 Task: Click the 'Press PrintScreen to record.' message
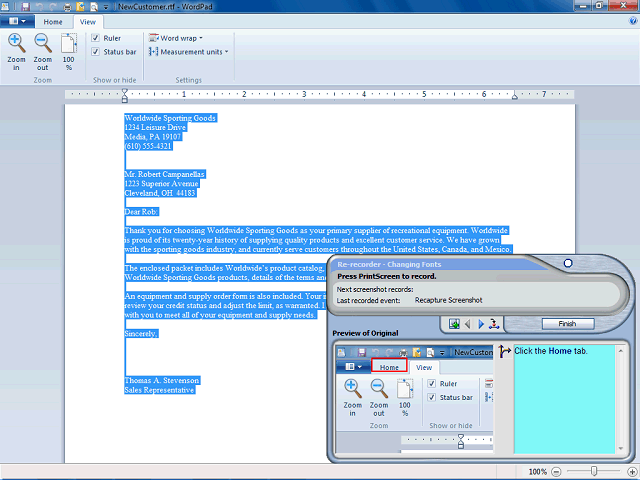point(387,276)
